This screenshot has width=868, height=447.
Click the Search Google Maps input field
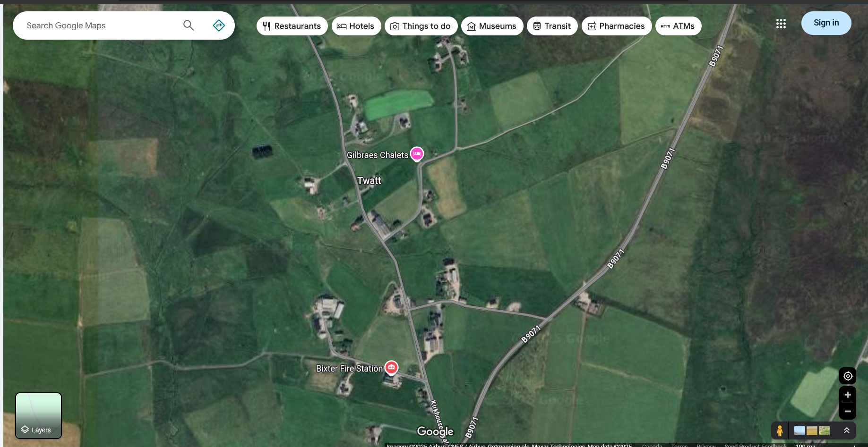click(99, 25)
